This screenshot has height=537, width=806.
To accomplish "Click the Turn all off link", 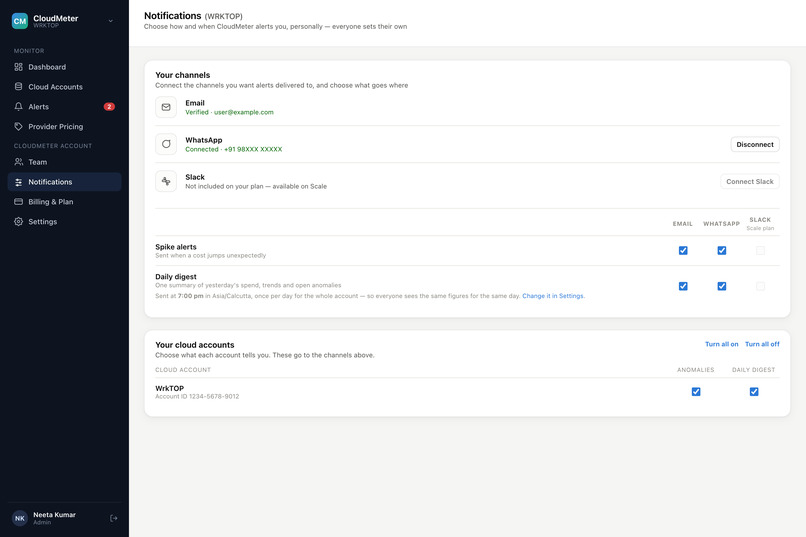I will [x=762, y=344].
